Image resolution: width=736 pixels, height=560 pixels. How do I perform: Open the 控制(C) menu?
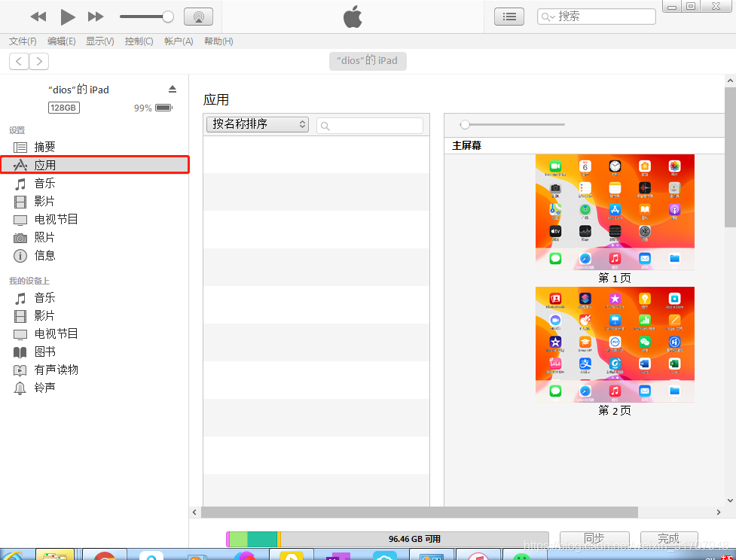point(139,41)
